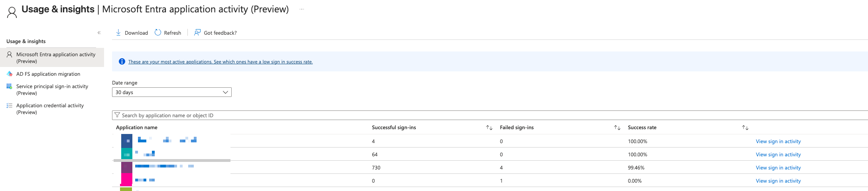Open the low sign in success rate link

[220, 62]
